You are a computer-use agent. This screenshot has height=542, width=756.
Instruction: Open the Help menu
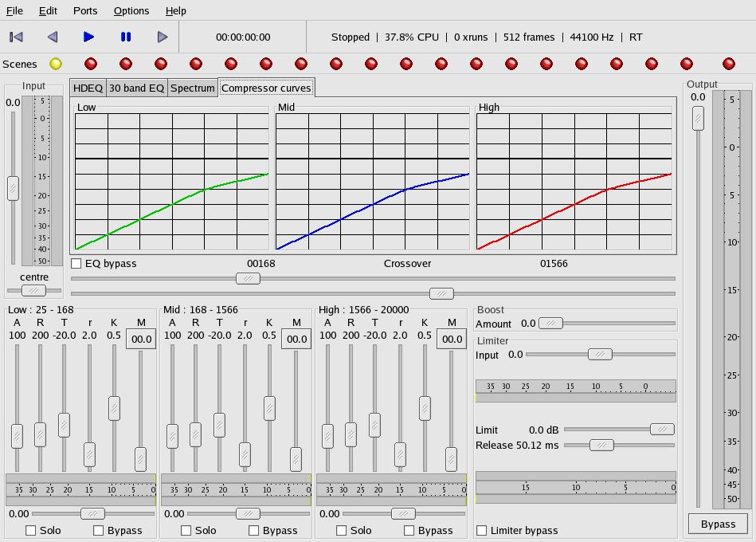[175, 10]
